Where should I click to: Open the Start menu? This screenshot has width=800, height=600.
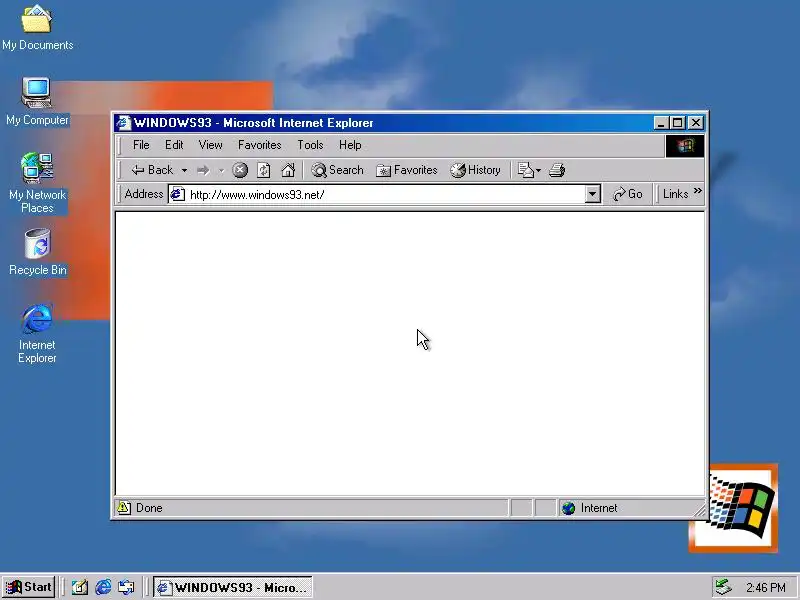[x=29, y=587]
